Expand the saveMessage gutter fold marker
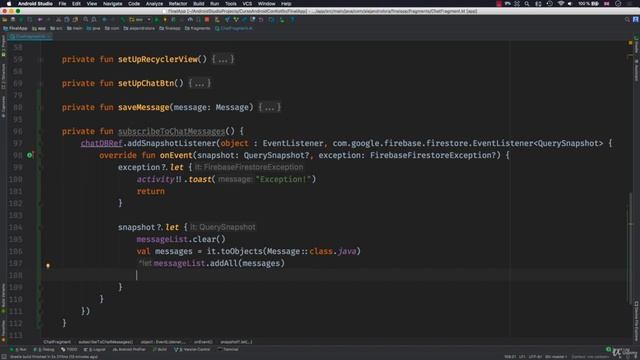640x360 pixels. click(x=40, y=107)
